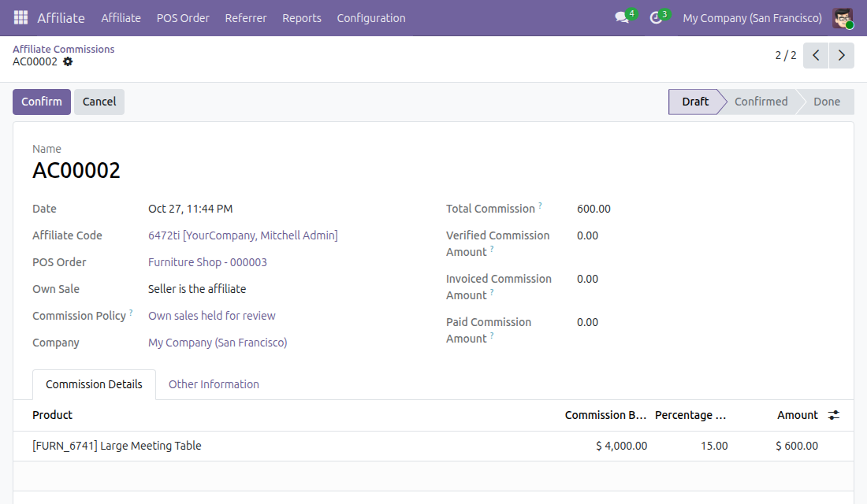Show Verified Commission Amount help tooltip
867x504 pixels.
(492, 249)
